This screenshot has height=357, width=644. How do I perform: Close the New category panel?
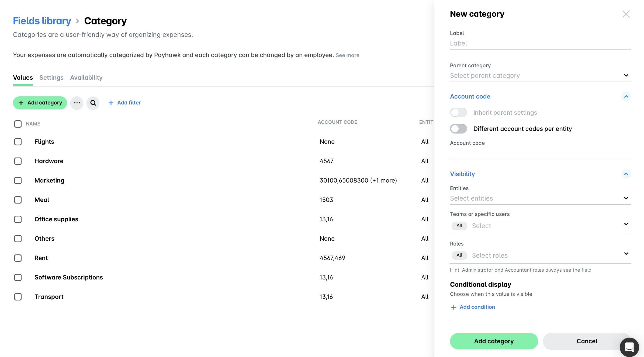pyautogui.click(x=626, y=14)
